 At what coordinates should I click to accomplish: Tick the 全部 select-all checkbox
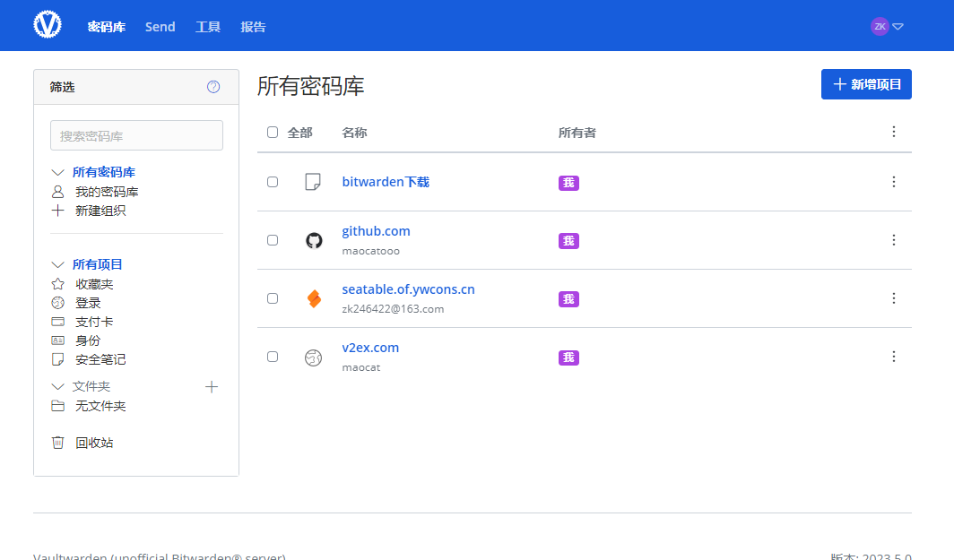273,133
